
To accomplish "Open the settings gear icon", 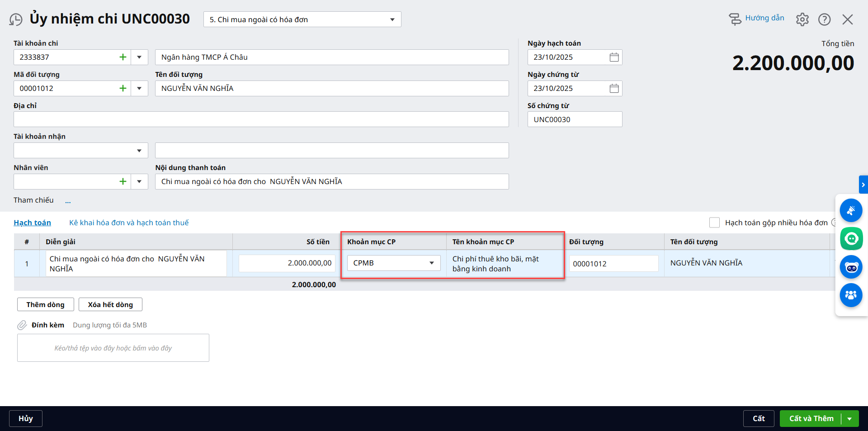I will 802,19.
